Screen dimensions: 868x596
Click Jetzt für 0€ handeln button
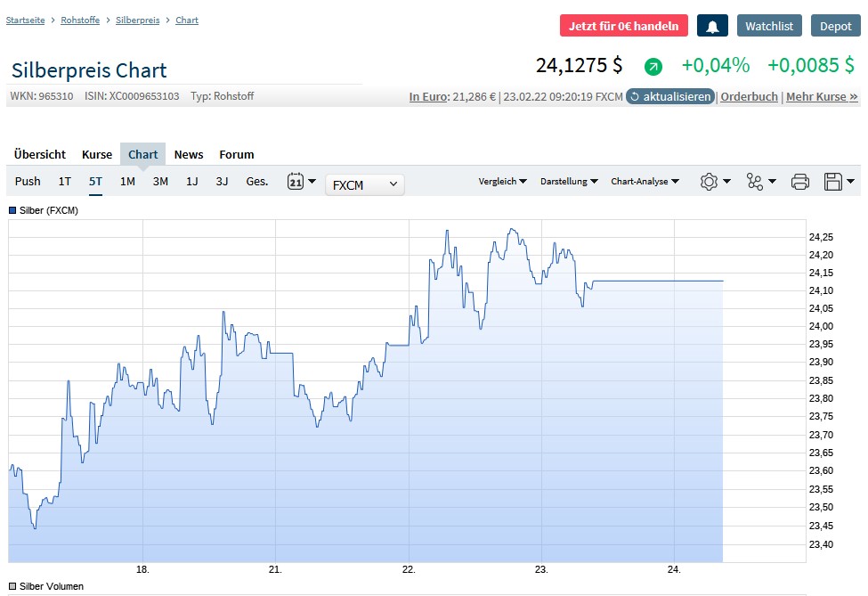point(623,26)
